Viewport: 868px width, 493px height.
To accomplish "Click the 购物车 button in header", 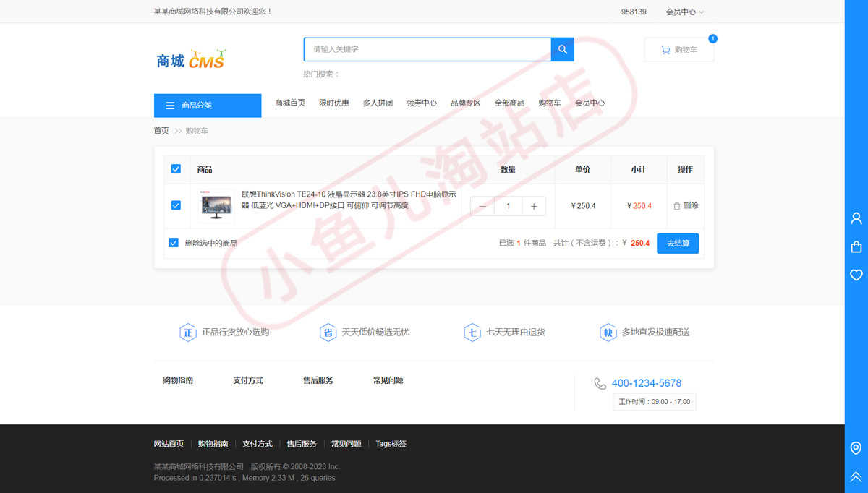I will point(679,50).
